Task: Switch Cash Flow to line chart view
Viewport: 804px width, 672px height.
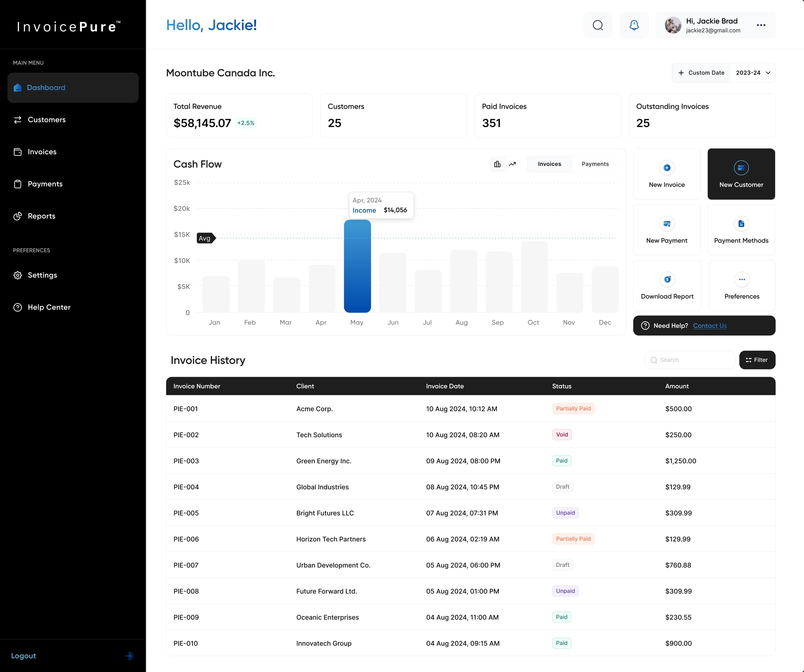Action: [x=512, y=164]
